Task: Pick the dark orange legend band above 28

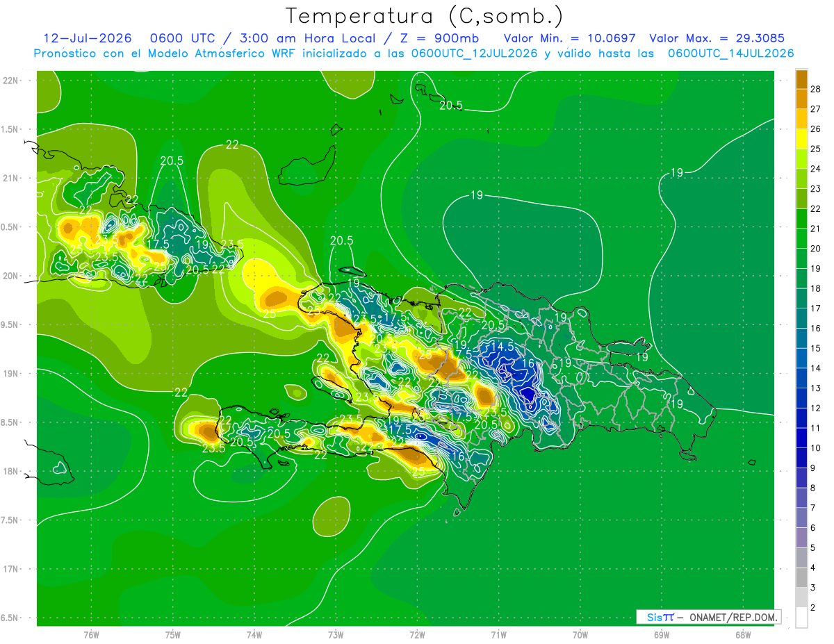Action: [801, 79]
